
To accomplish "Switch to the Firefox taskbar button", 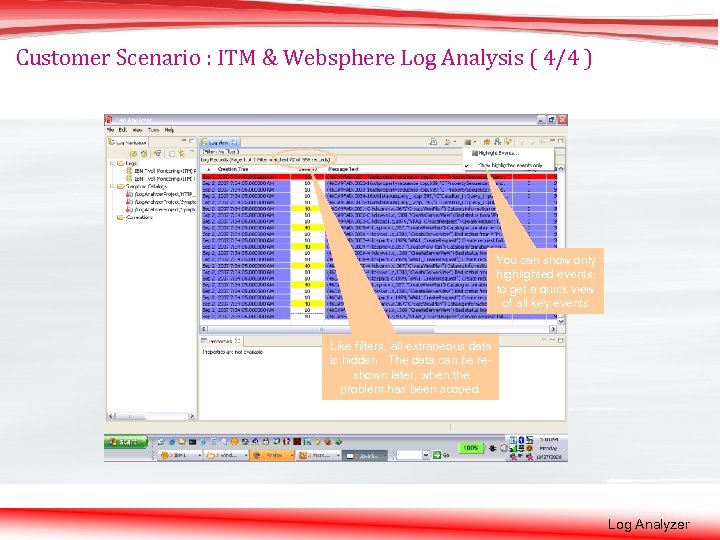I will pos(272,456).
